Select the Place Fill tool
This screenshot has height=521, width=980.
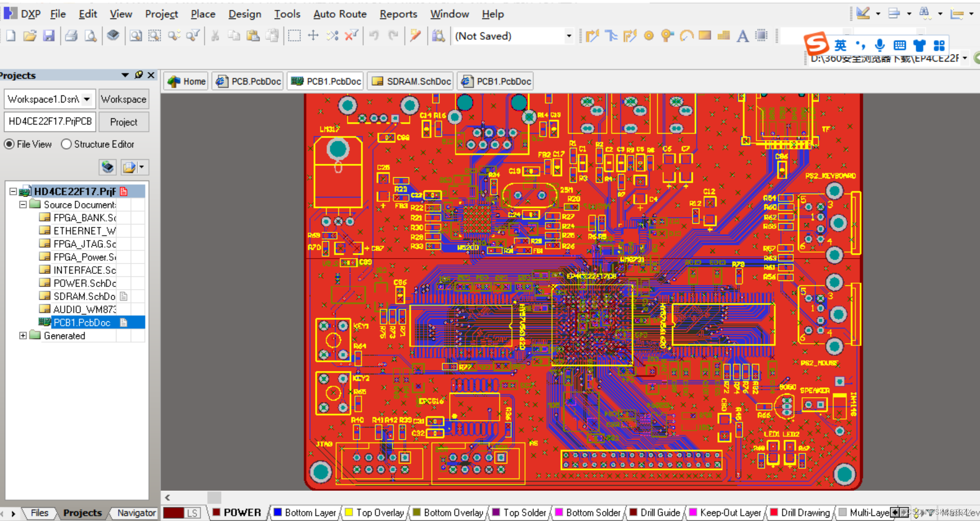pos(705,35)
